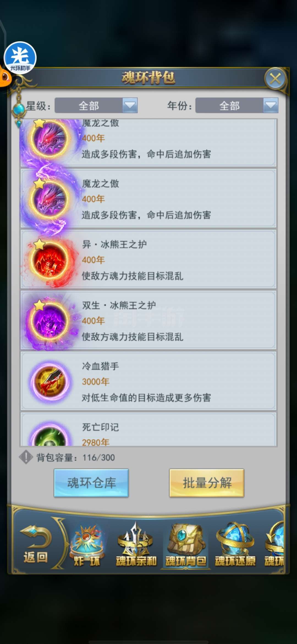Expand the 年份 dropdown arrow
This screenshot has width=297, height=644.
(x=271, y=105)
